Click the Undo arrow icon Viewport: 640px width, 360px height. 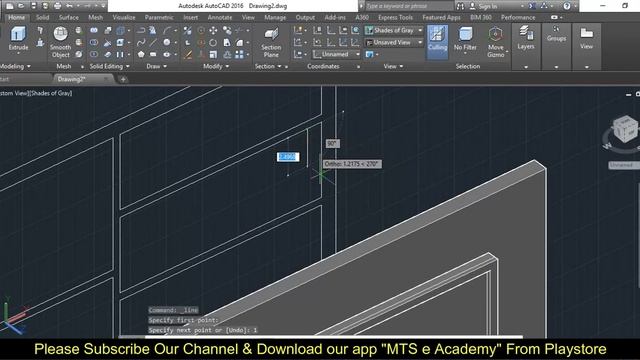pyautogui.click(x=69, y=6)
